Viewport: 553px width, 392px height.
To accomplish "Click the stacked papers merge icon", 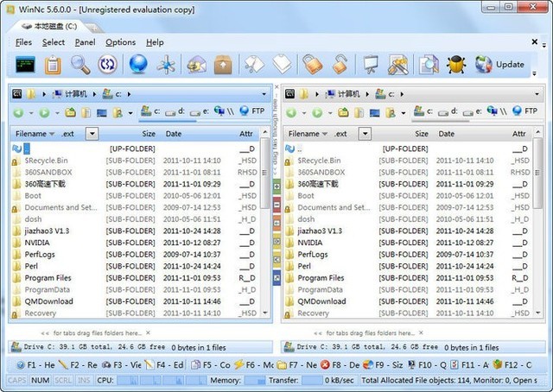I will point(283,65).
